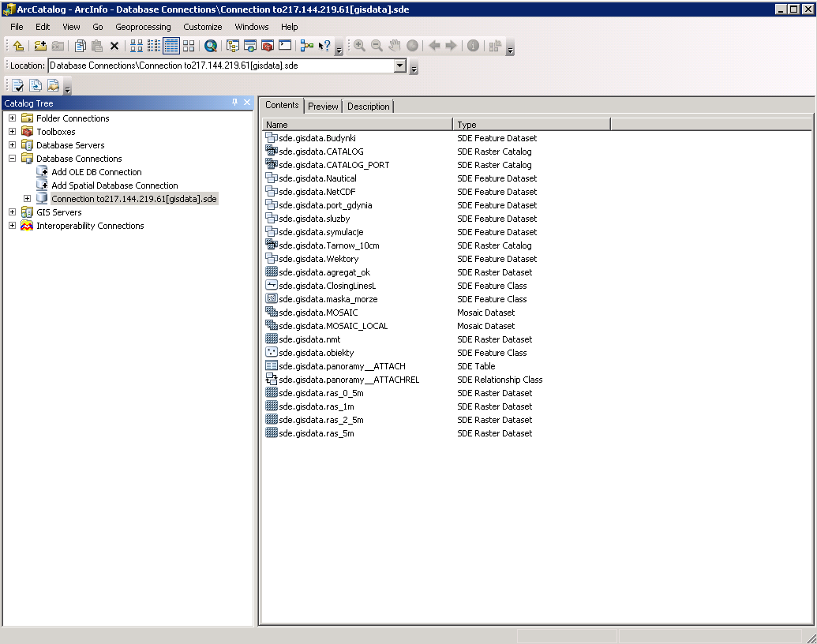Switch to Thumbnails view
This screenshot has height=644, width=817.
tap(189, 46)
